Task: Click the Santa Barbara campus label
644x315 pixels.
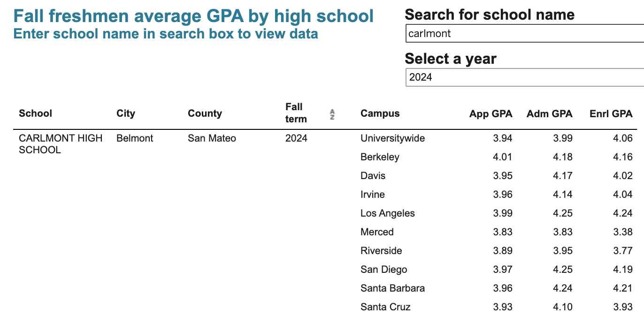Action: 392,288
